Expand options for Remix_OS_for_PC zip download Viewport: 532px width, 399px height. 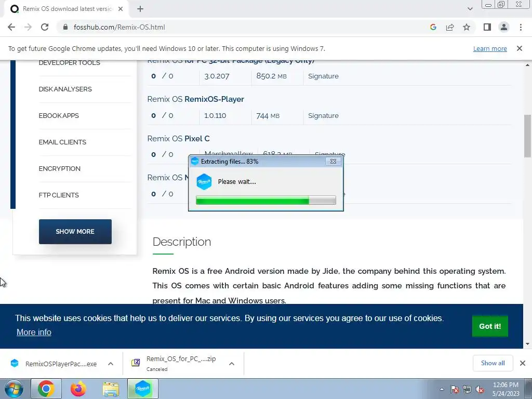pos(232,364)
